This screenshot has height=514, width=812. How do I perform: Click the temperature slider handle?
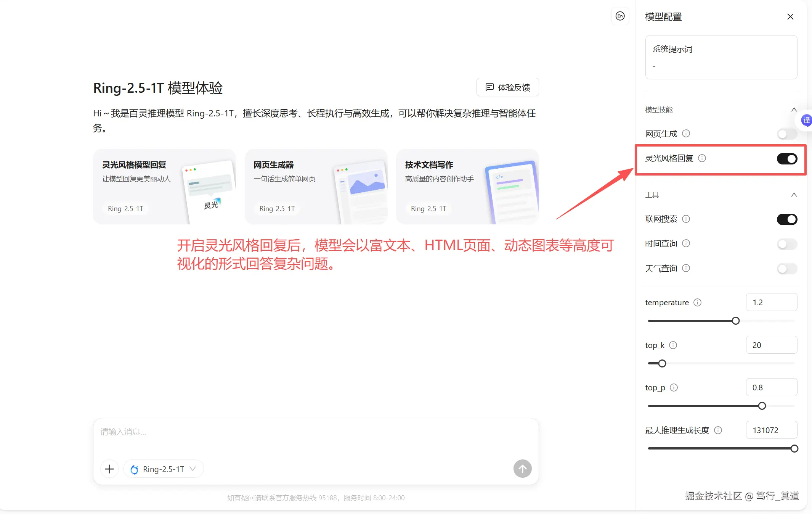pyautogui.click(x=736, y=321)
